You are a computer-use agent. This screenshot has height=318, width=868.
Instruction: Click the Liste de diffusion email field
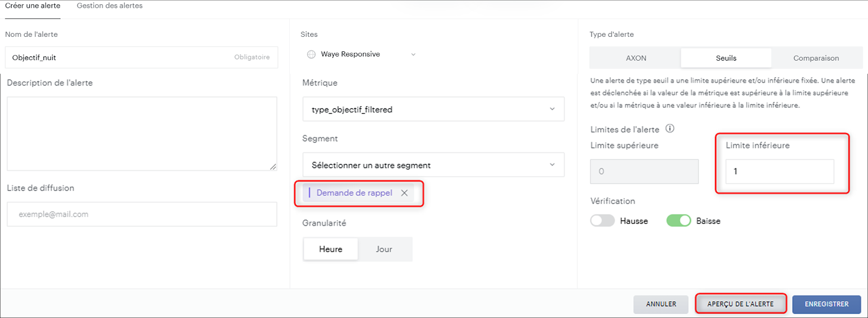[x=142, y=214]
